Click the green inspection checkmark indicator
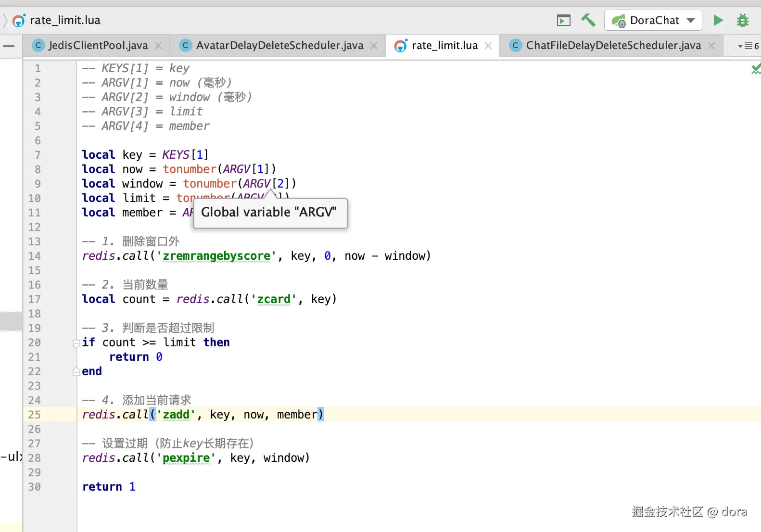The width and height of the screenshot is (761, 532). pyautogui.click(x=756, y=69)
